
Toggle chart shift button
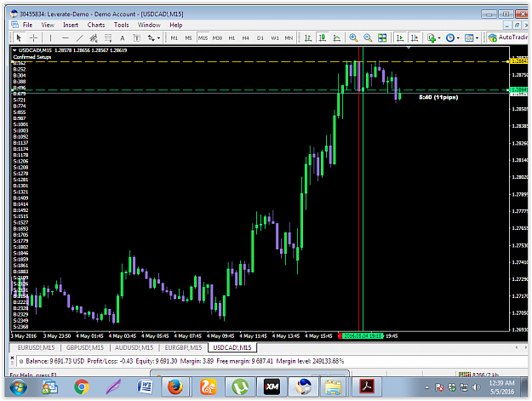415,37
